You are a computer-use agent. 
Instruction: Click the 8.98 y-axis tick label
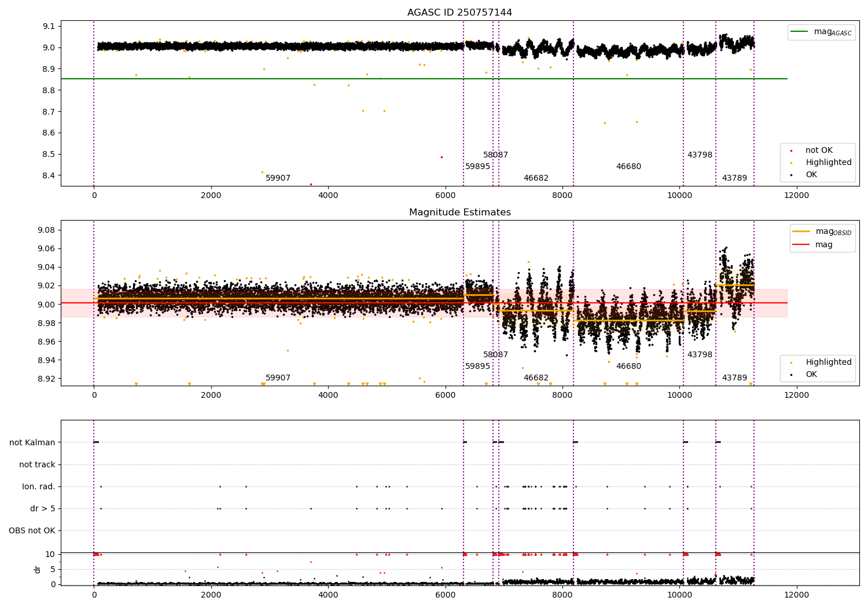pyautogui.click(x=46, y=323)
